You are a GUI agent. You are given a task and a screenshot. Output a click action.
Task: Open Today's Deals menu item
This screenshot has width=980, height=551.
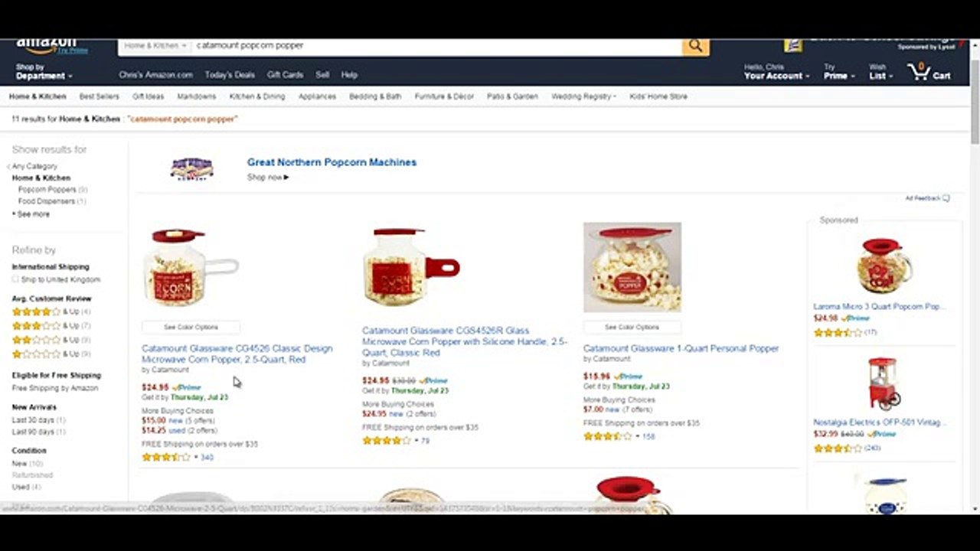click(230, 75)
